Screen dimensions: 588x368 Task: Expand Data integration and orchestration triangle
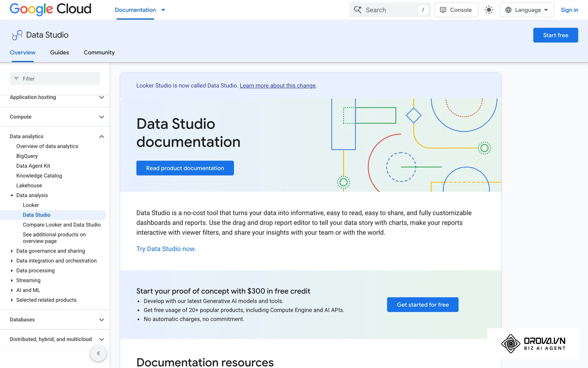(12, 261)
